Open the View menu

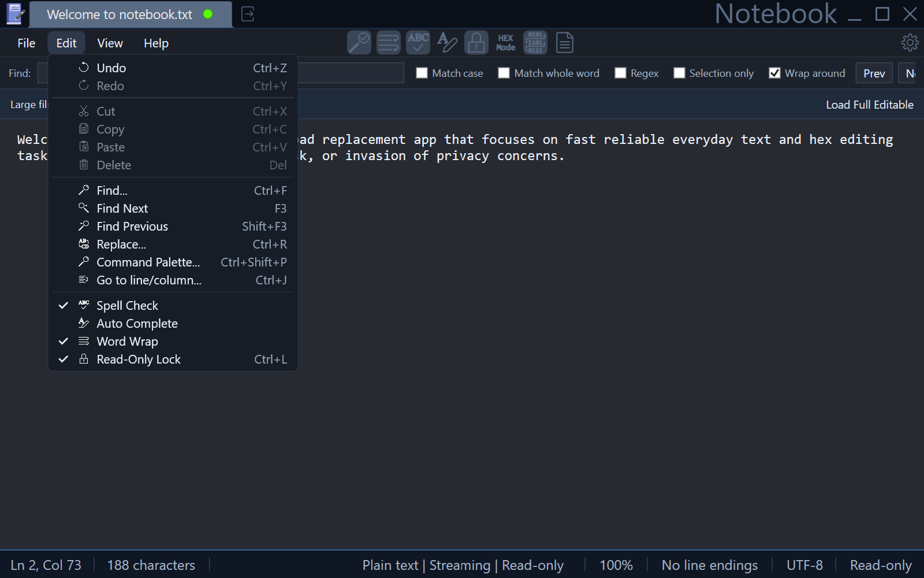pyautogui.click(x=110, y=43)
